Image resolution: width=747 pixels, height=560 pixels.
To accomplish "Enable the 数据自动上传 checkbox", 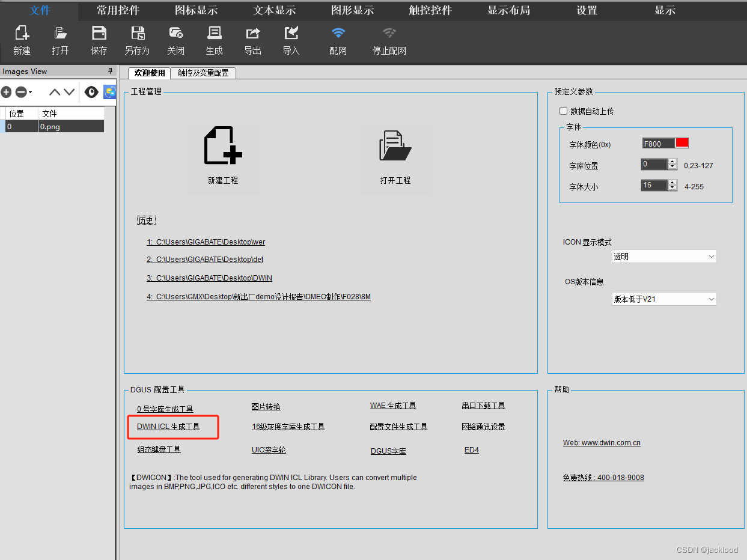I will tap(564, 111).
